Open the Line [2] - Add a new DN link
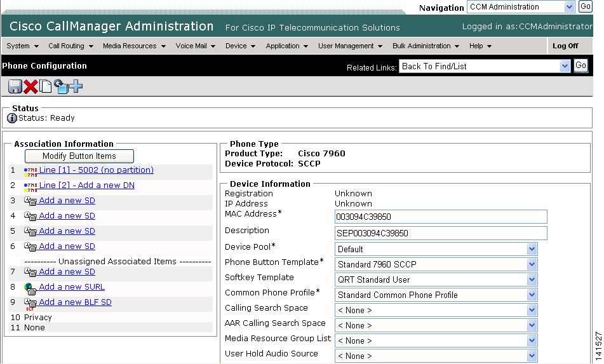This screenshot has width=604, height=364. pyautogui.click(x=87, y=185)
